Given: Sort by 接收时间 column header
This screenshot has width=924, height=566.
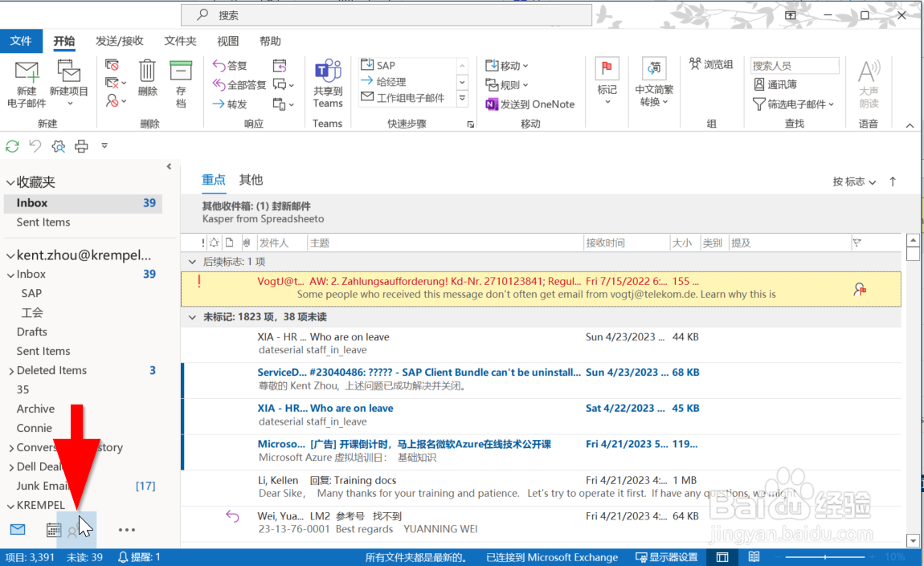Looking at the screenshot, I should coord(627,242).
